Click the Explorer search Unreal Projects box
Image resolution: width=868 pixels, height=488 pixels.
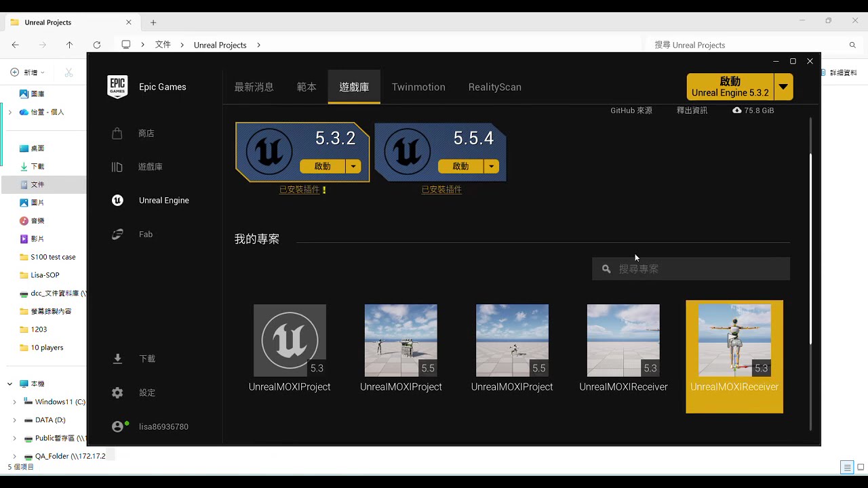[754, 45]
